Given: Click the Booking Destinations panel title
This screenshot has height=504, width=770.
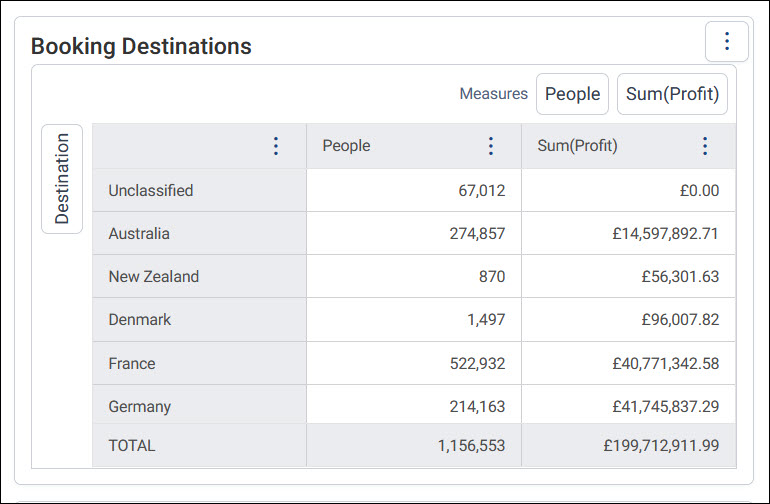Looking at the screenshot, I should point(141,46).
